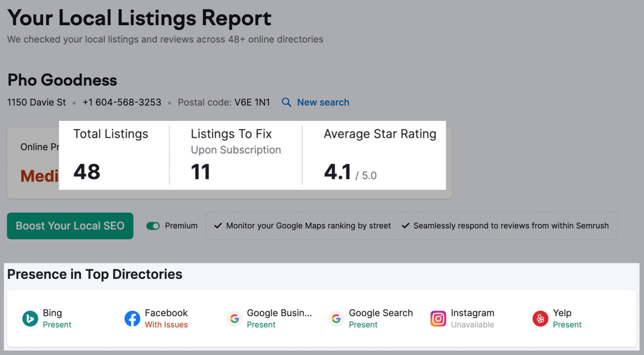The height and width of the screenshot is (355, 644).
Task: Start a New search
Action: pyautogui.click(x=323, y=102)
